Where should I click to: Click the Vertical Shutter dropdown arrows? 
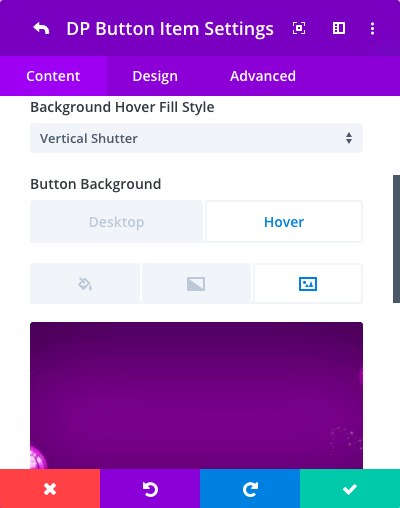(349, 138)
